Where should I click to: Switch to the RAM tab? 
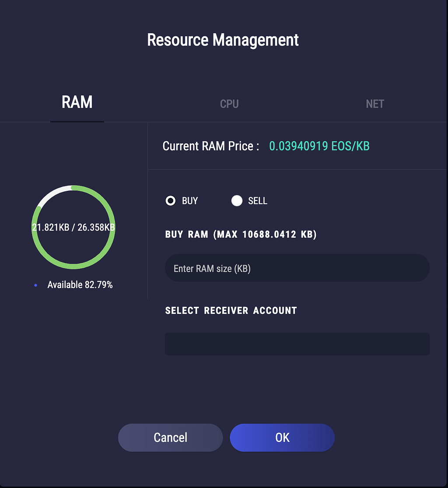77,102
